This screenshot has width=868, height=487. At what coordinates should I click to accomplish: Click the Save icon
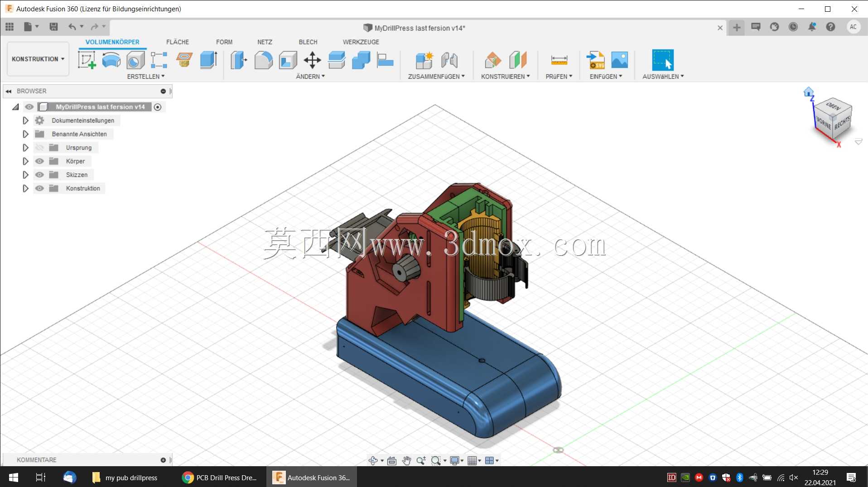tap(53, 27)
